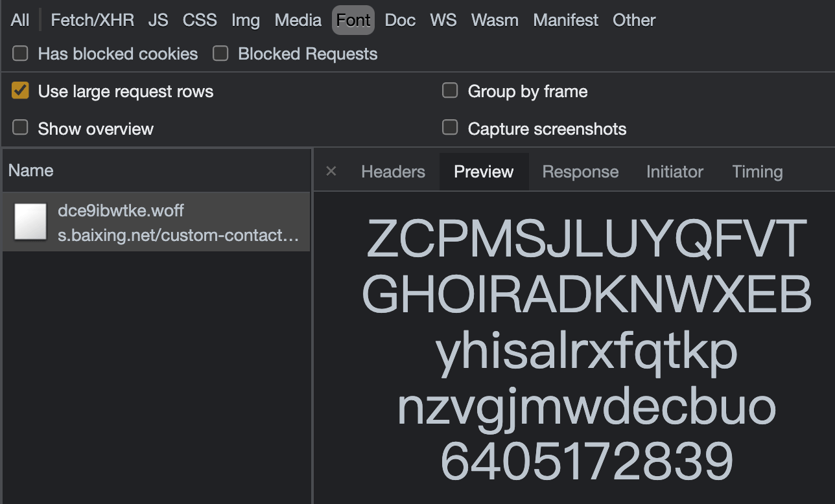Viewport: 835px width, 504px height.
Task: Click the font file icon for dce9ibwtke.woff
Action: pos(30,222)
